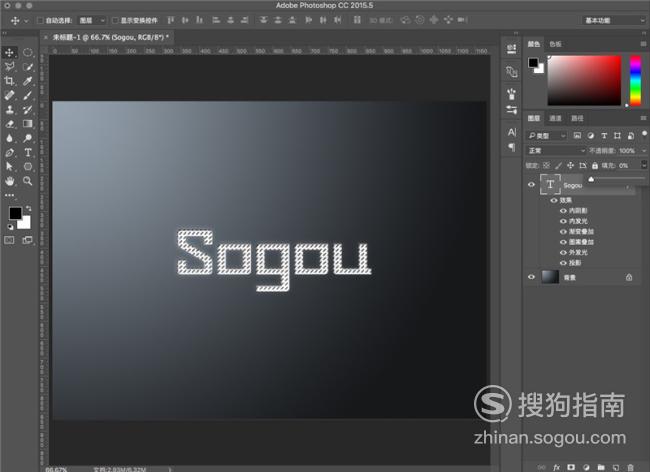Toggle visibility of all Effects (效果)
Screen dimensions: 650x472
pos(553,200)
